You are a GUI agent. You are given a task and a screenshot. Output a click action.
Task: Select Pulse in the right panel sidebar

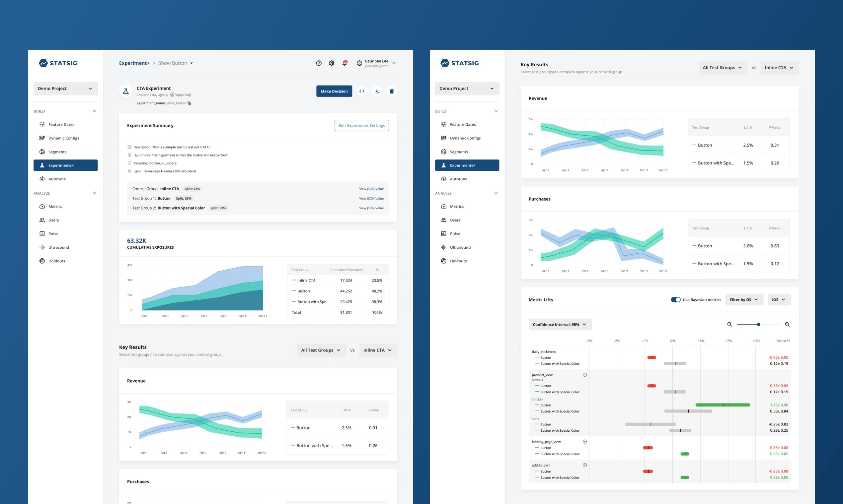[467, 234]
